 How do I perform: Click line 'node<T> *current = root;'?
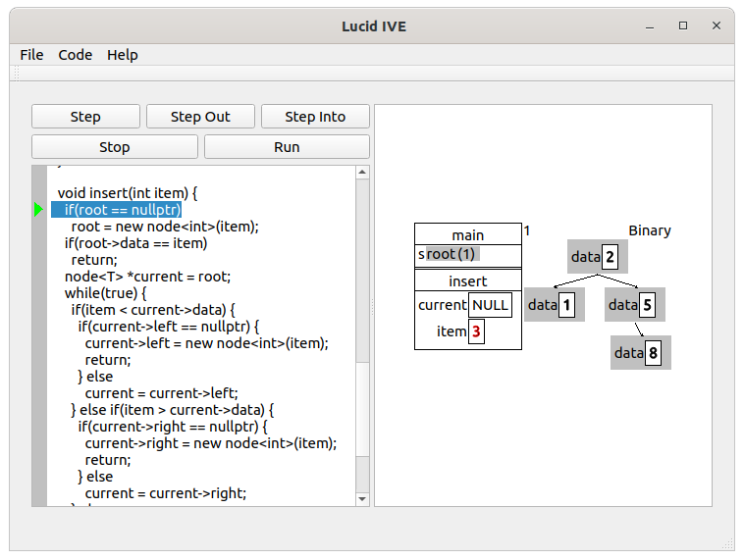click(147, 277)
